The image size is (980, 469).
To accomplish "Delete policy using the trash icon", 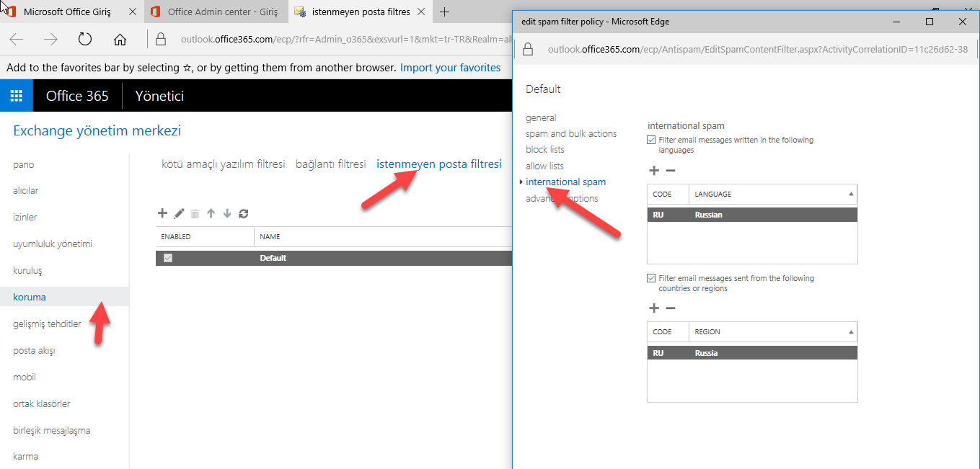I will point(195,213).
